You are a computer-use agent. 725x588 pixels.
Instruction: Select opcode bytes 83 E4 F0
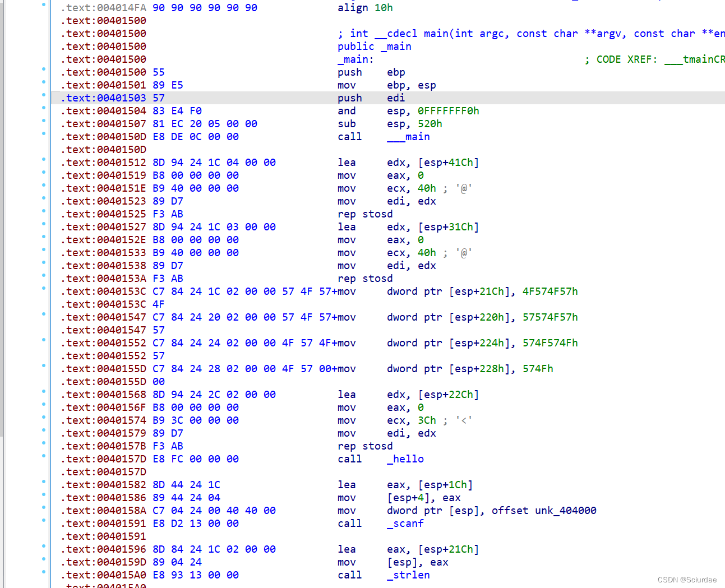pyautogui.click(x=177, y=111)
